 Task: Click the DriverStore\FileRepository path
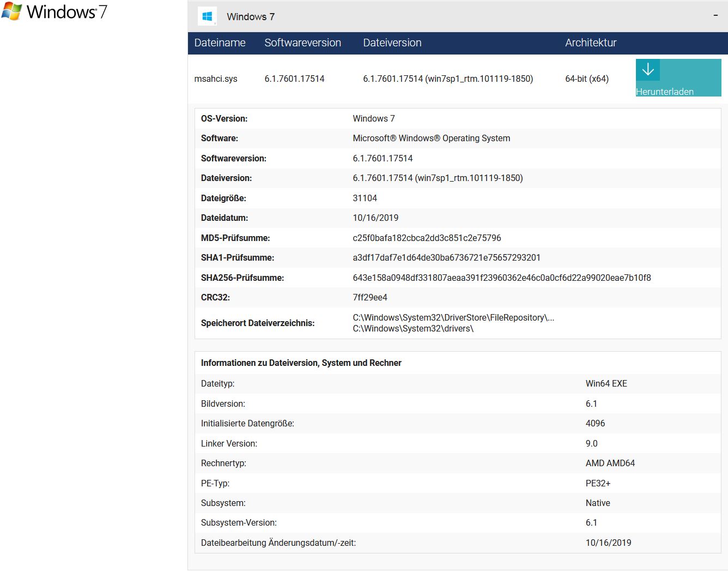(x=453, y=317)
